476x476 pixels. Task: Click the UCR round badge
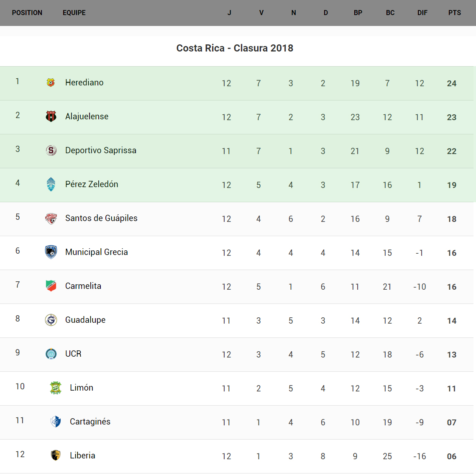[51, 354]
